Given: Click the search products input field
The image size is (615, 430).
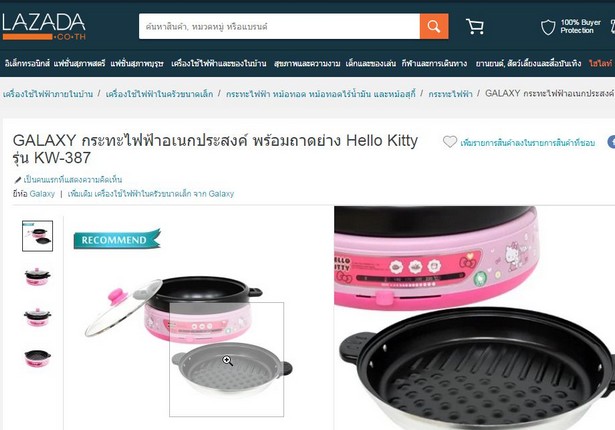Looking at the screenshot, I should 279,26.
